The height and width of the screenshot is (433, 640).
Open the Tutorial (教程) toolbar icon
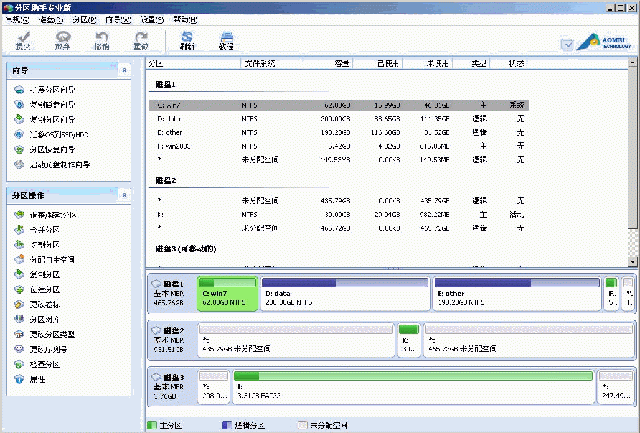click(226, 41)
